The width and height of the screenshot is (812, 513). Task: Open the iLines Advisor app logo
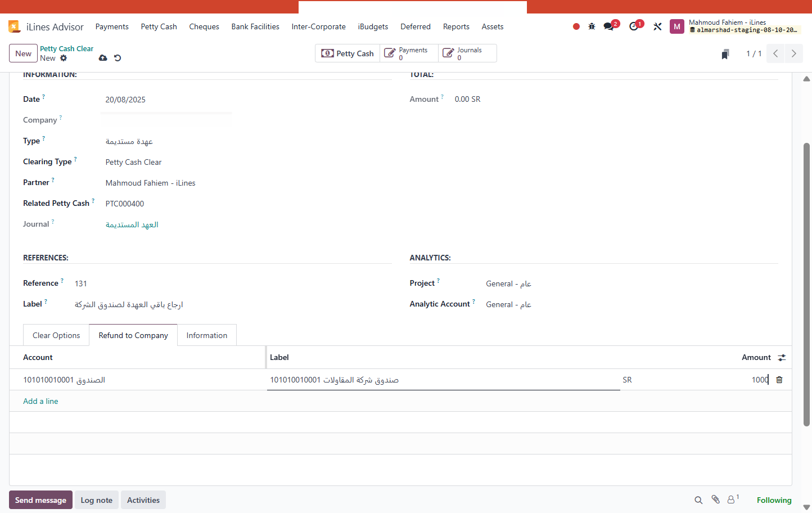click(15, 26)
